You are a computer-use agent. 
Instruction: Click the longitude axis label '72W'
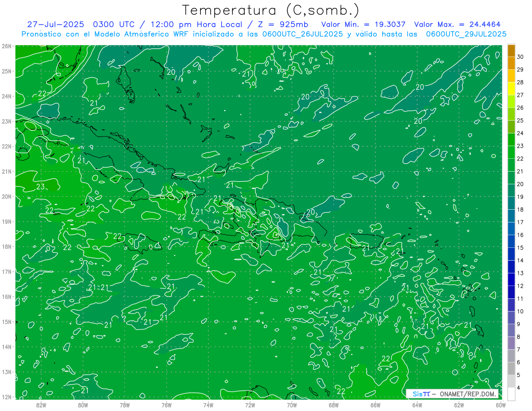click(x=250, y=404)
